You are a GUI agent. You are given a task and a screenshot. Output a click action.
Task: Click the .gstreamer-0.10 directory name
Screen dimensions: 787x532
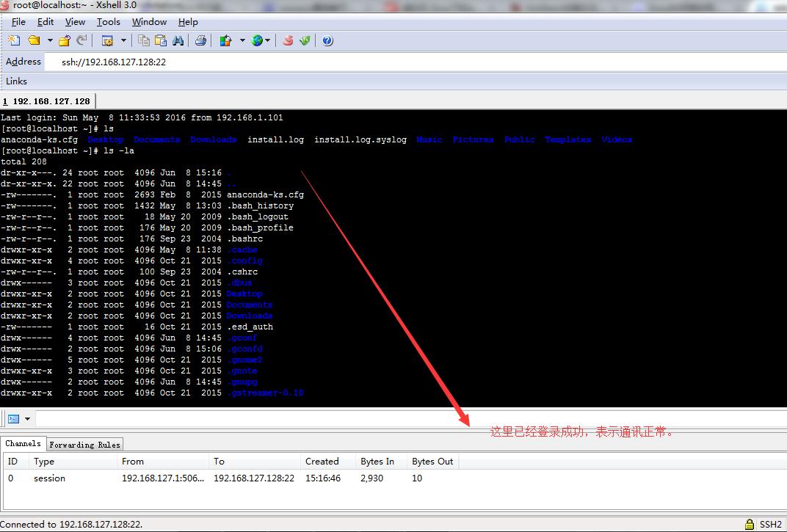265,393
